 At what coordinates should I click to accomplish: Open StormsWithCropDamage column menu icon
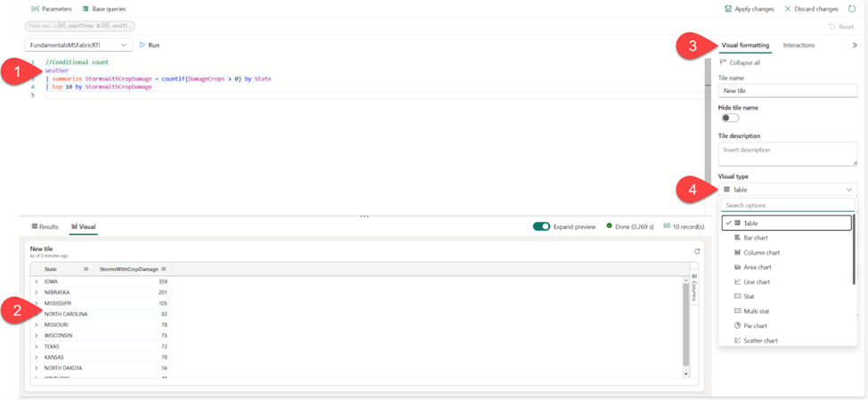pos(164,269)
